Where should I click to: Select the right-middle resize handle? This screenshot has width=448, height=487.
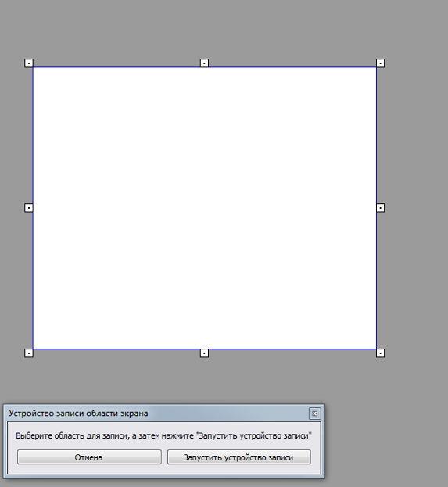(x=380, y=208)
